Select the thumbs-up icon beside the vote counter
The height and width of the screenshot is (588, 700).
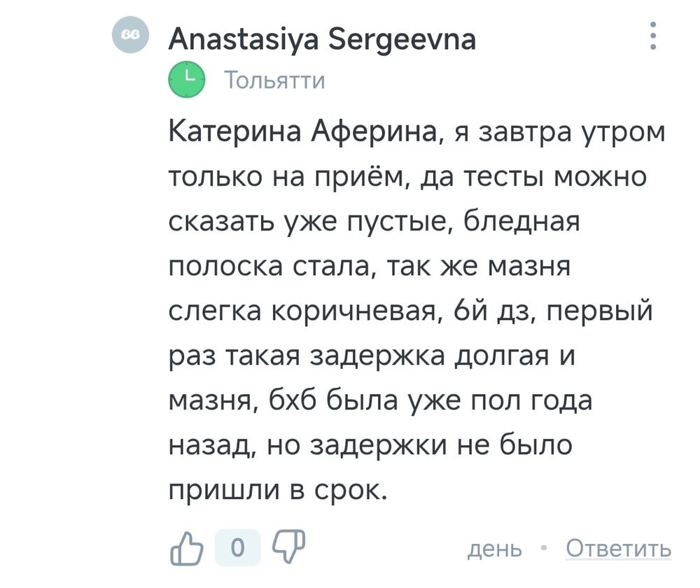(x=187, y=547)
